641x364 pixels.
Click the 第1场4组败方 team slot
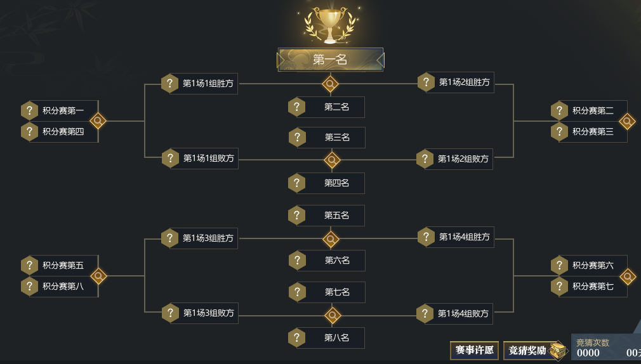pos(454,314)
